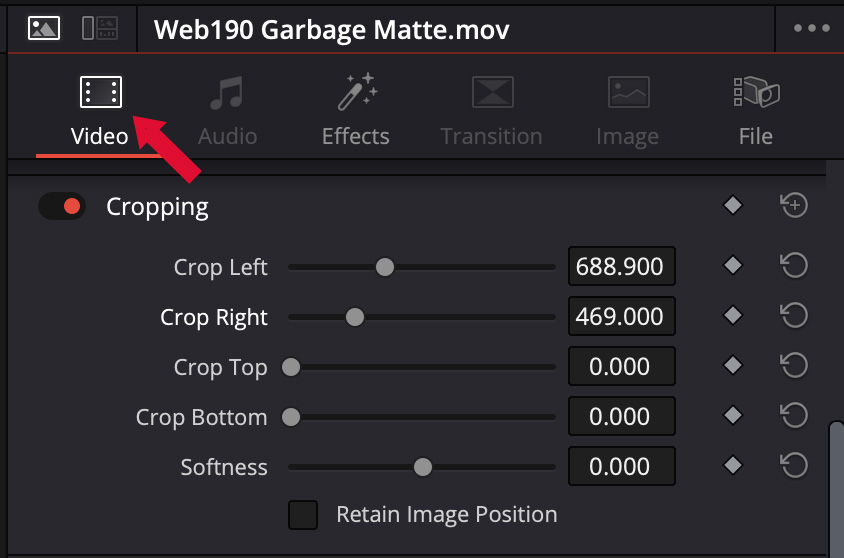Click the image clip icon in header
This screenshot has width=844, height=558.
pyautogui.click(x=43, y=28)
